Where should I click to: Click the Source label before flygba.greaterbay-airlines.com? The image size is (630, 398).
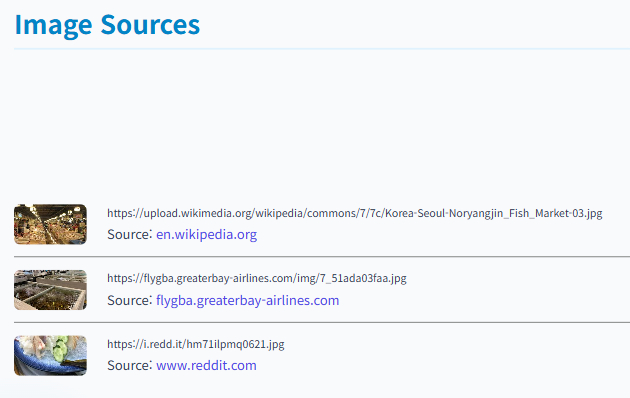click(130, 300)
